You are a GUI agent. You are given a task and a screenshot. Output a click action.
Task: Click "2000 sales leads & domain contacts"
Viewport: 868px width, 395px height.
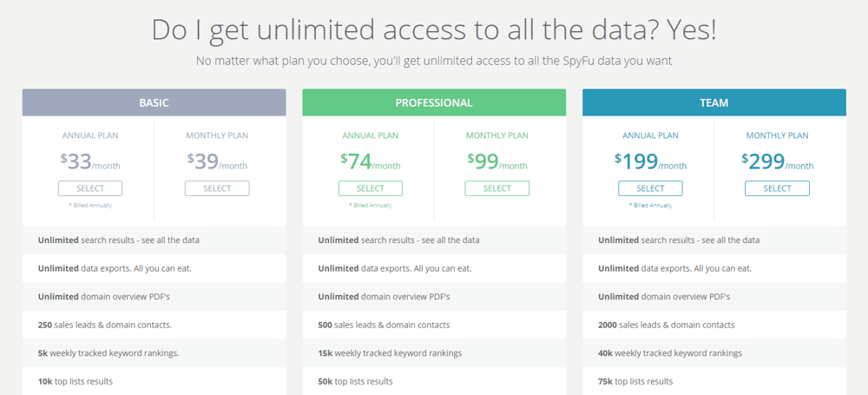[667, 325]
